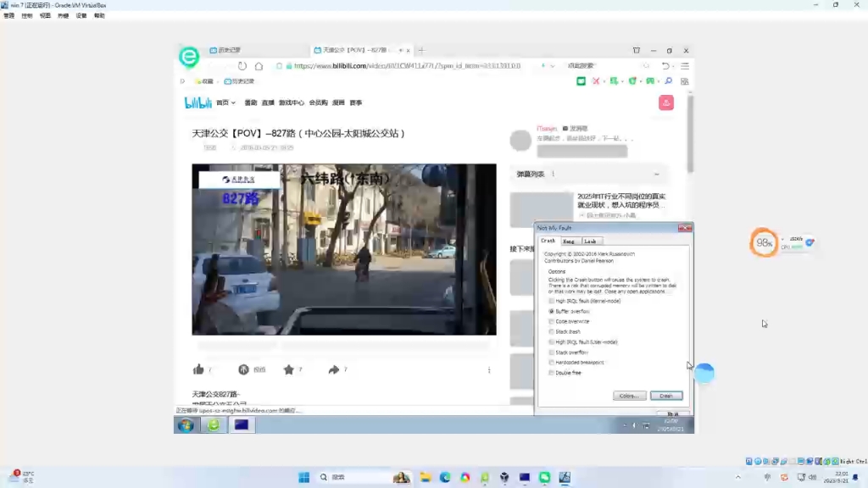Click the undo closed tab arrow icon
This screenshot has height=488, width=868.
pos(665,66)
